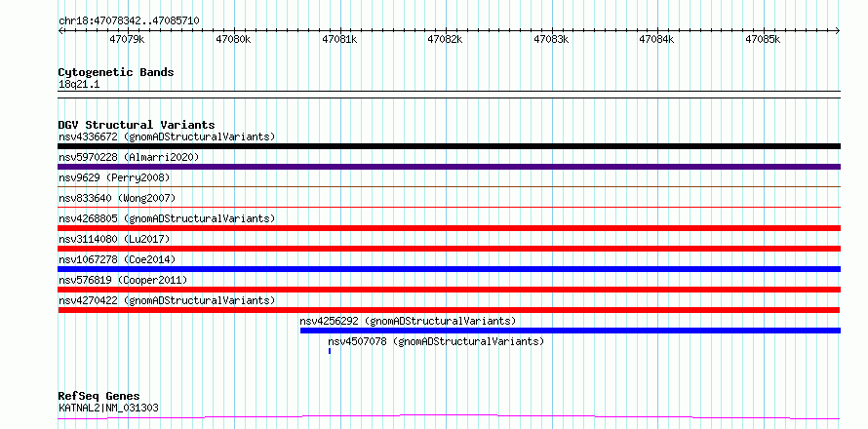
Task: Click the 47085k ruler label
Action: point(763,39)
